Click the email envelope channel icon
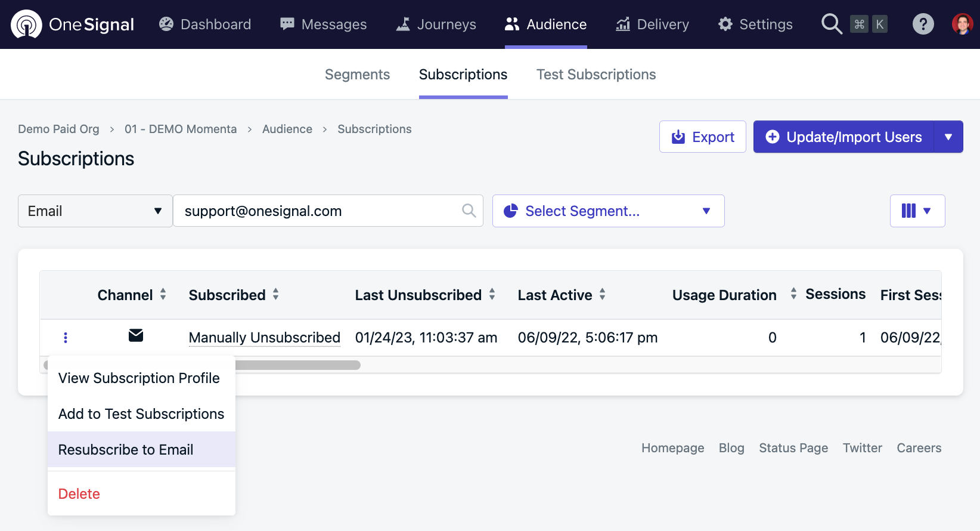Screen dimensions: 980x531 click(136, 335)
